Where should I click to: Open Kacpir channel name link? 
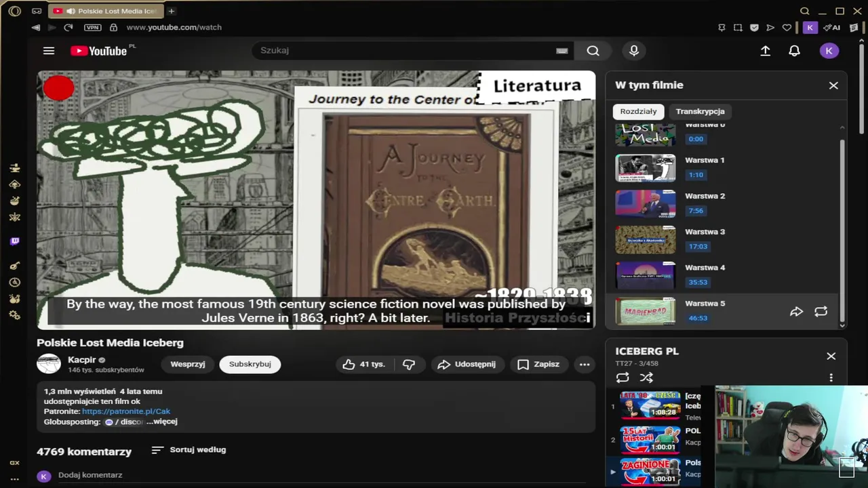pyautogui.click(x=82, y=360)
